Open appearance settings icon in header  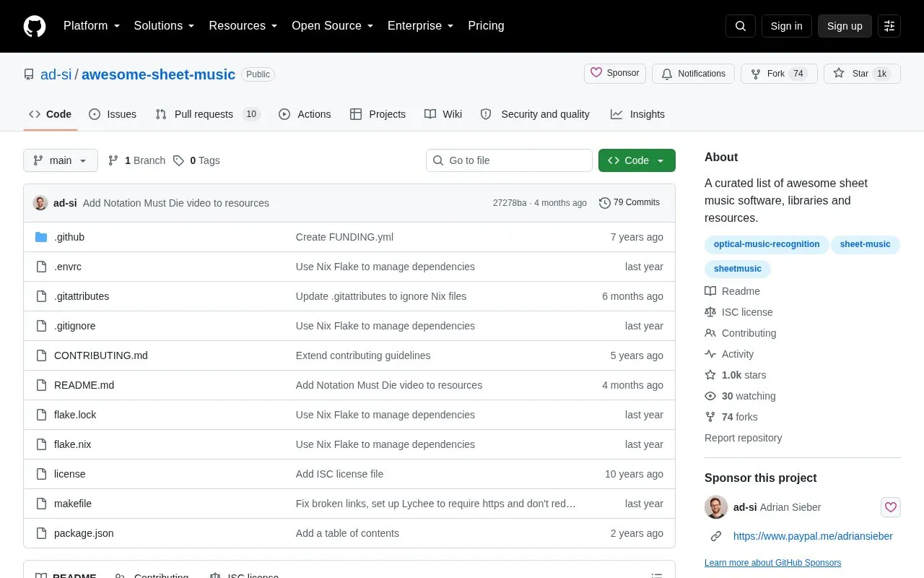click(x=889, y=26)
